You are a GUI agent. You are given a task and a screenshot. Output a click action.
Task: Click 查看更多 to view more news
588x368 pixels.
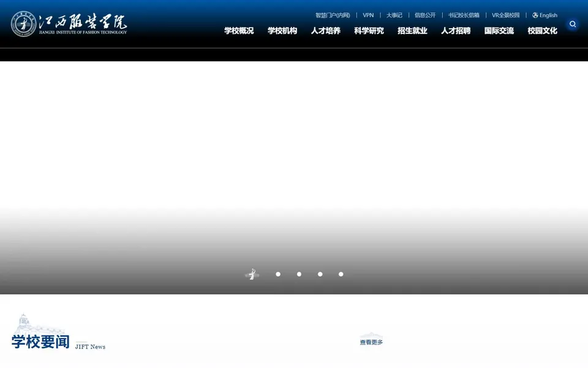tap(371, 342)
